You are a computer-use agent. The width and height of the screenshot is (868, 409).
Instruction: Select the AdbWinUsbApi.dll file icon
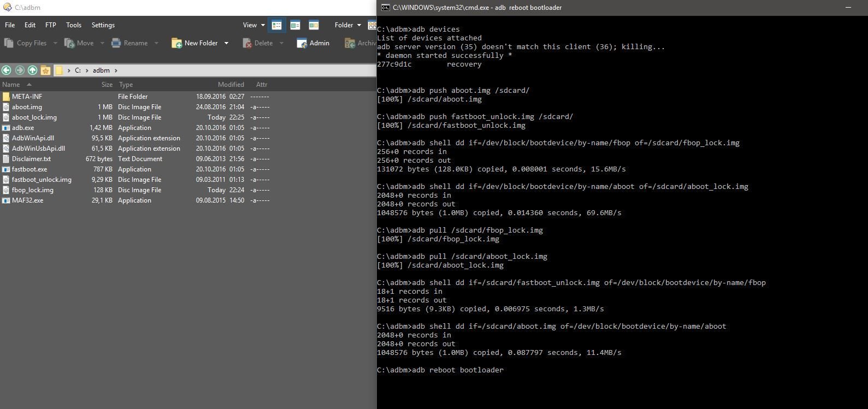(x=6, y=149)
